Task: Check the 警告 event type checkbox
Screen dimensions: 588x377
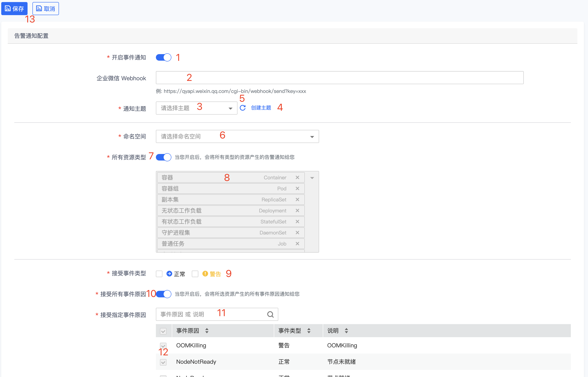Action: (x=195, y=274)
